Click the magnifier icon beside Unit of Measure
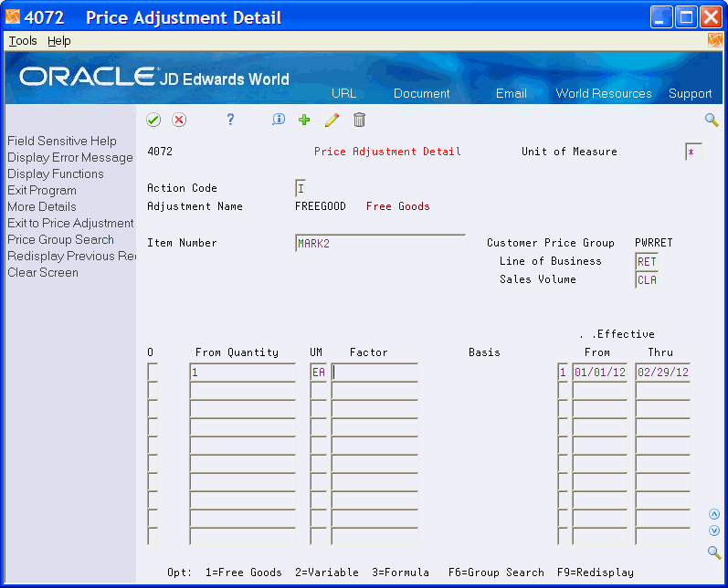 712,120
